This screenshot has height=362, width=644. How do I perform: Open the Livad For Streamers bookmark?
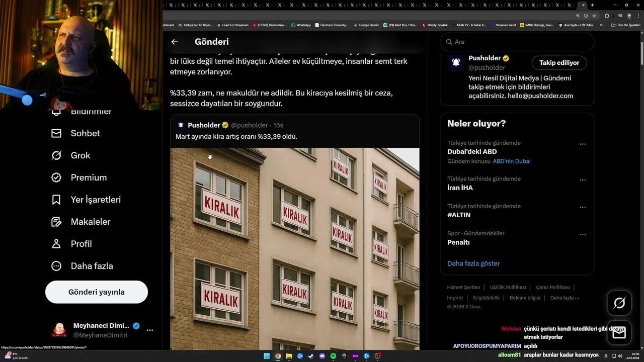pos(232,25)
